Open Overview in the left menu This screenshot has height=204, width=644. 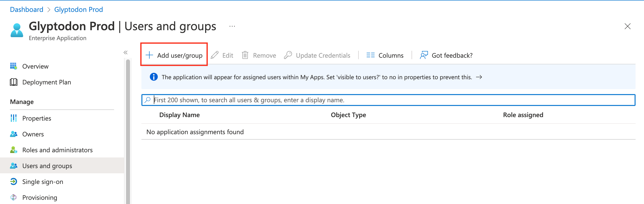click(35, 66)
